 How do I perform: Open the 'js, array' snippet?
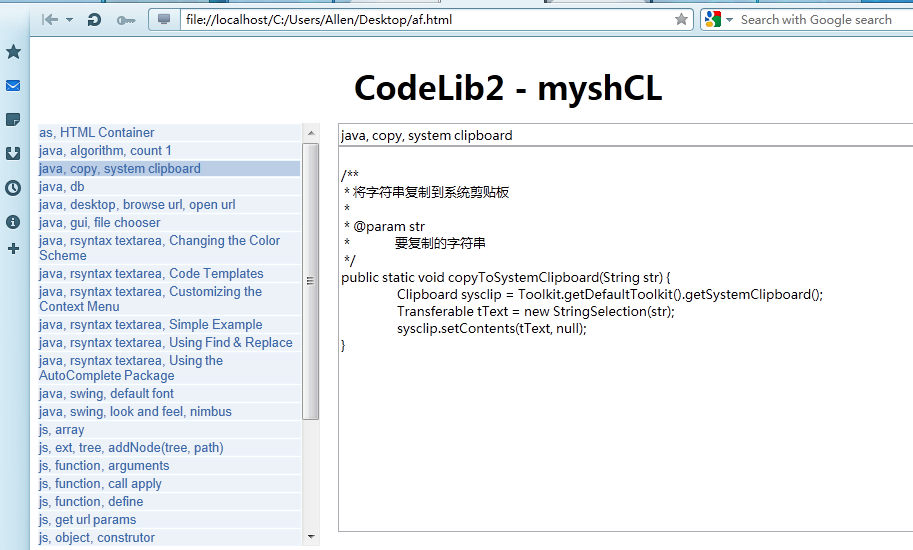(169, 430)
